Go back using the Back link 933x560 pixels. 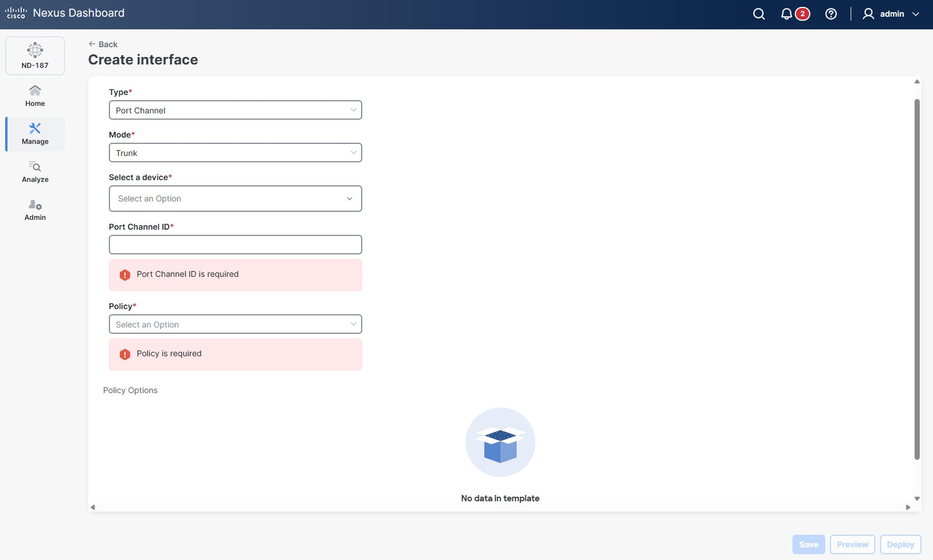click(x=103, y=44)
